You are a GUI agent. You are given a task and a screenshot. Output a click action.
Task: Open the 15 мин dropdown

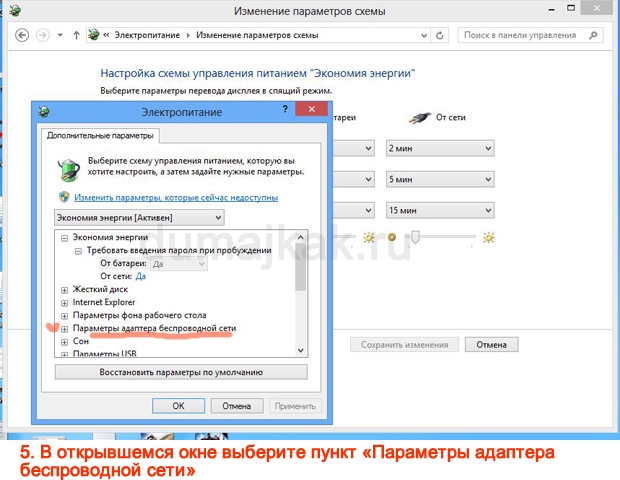coord(440,210)
